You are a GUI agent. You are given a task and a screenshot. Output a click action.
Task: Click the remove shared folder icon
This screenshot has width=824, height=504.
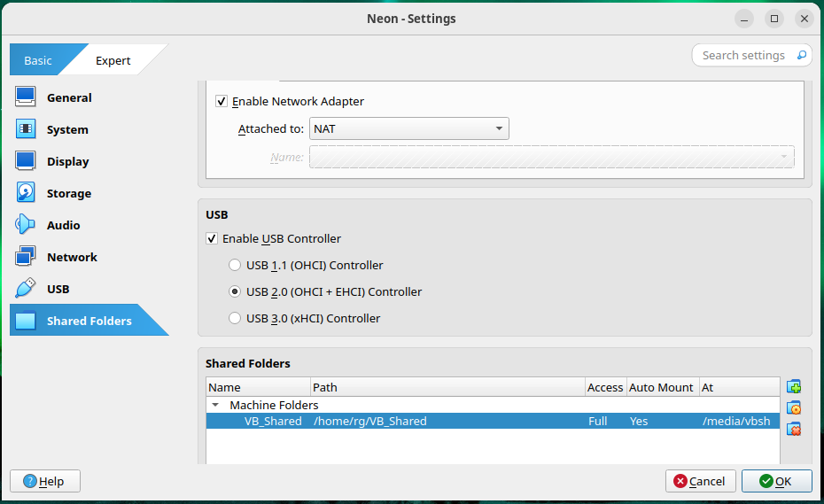pos(794,429)
